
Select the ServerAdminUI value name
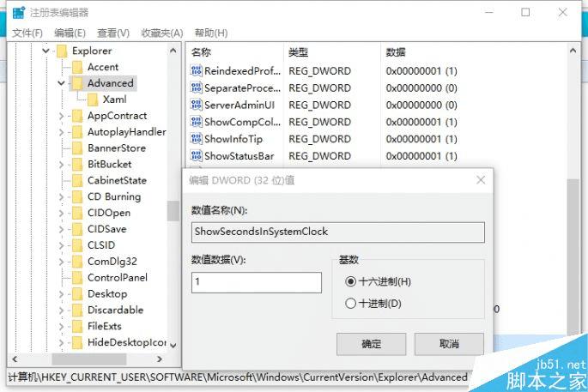pos(239,105)
